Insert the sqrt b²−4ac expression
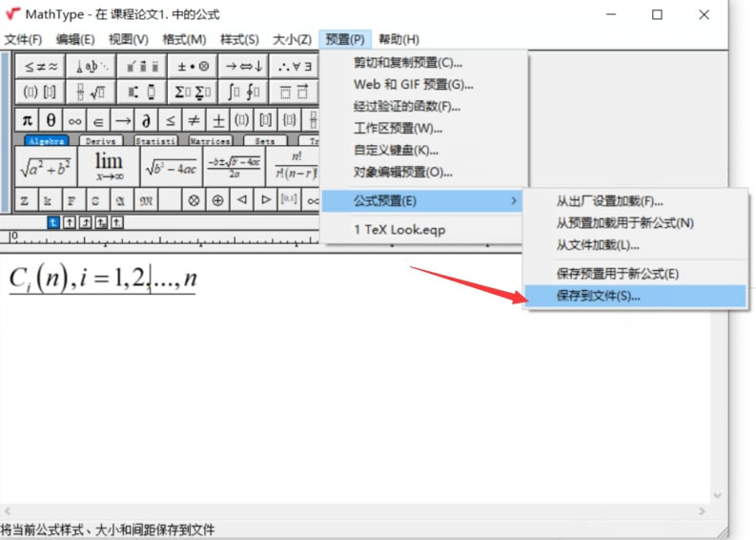This screenshot has width=756, height=540. pyautogui.click(x=172, y=167)
